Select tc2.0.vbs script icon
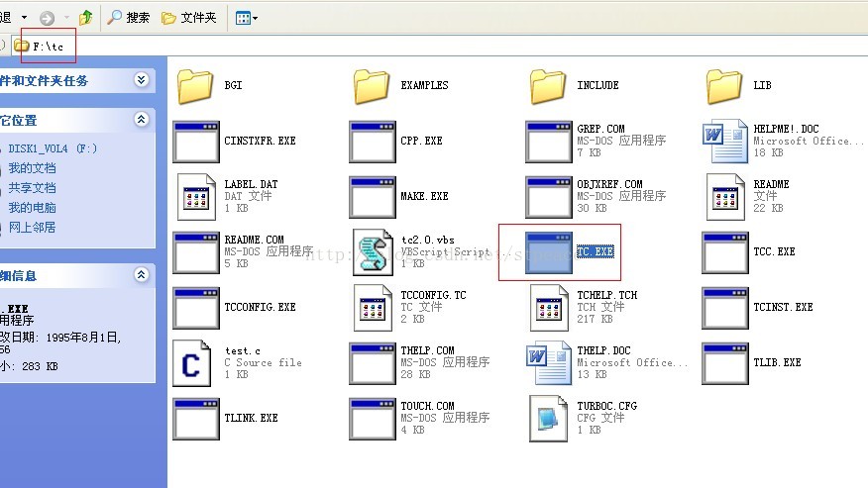The height and width of the screenshot is (488, 868). tap(373, 252)
